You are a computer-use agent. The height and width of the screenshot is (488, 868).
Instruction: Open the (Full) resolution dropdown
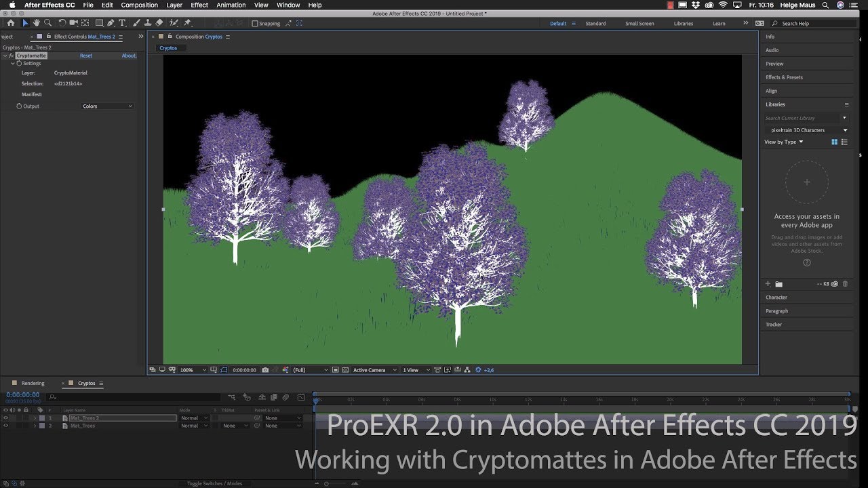[310, 370]
